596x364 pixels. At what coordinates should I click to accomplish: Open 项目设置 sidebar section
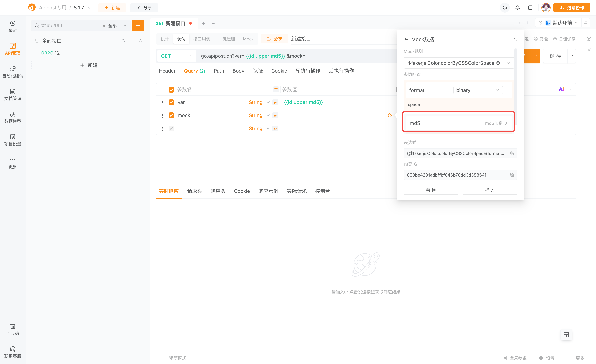(x=13, y=140)
